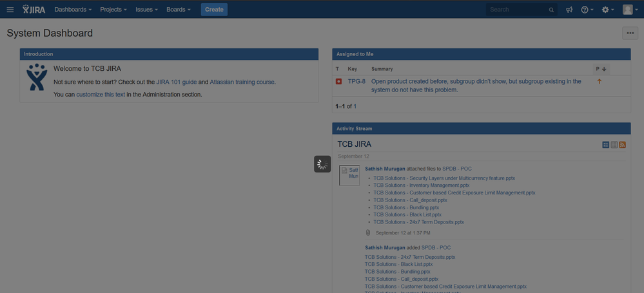Click the Atlassian figure logo in Introduction
The width and height of the screenshot is (644, 293).
coord(37,77)
